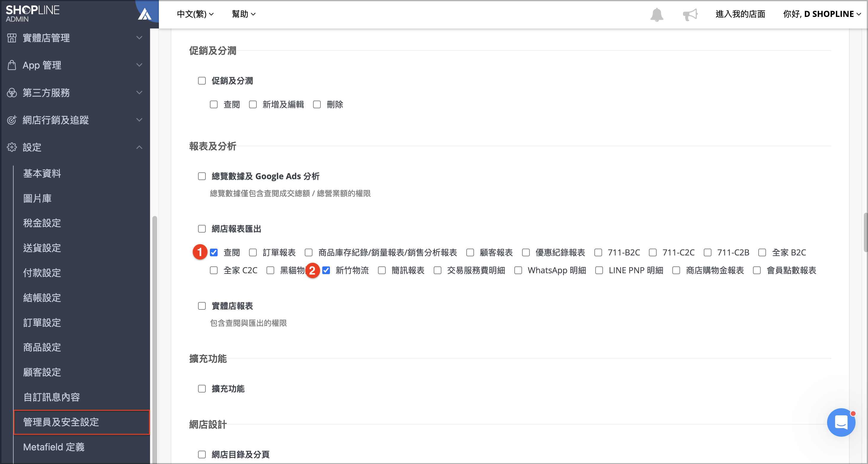Check the 優惠紀錄報表 checkbox
This screenshot has height=464, width=868.
click(526, 252)
